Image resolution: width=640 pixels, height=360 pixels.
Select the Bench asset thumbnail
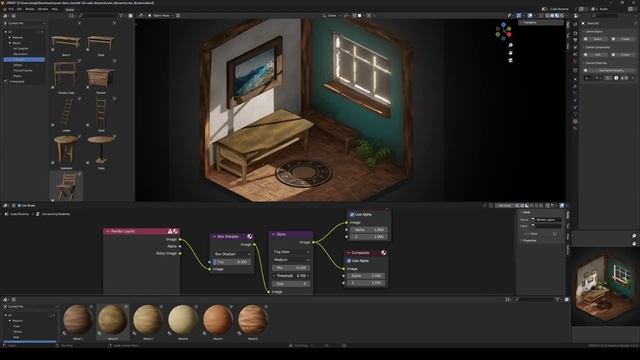pyautogui.click(x=66, y=42)
